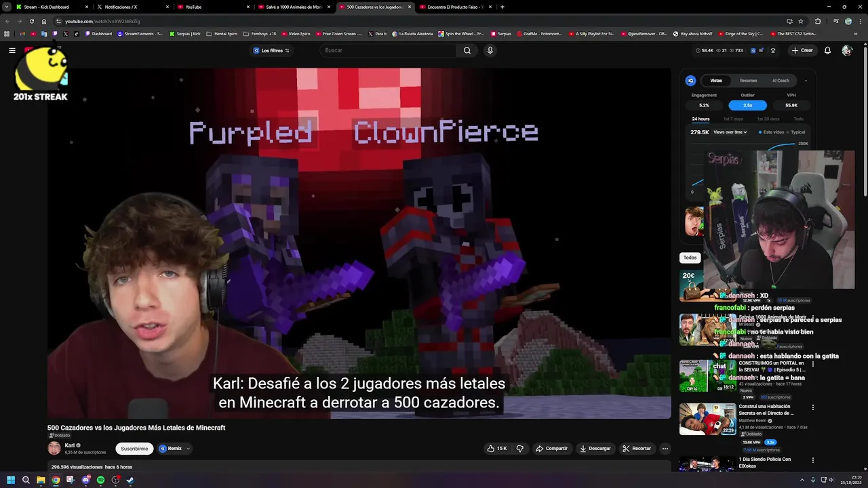Toggle the Este video chart legend
The width and height of the screenshot is (868, 488).
click(x=772, y=132)
